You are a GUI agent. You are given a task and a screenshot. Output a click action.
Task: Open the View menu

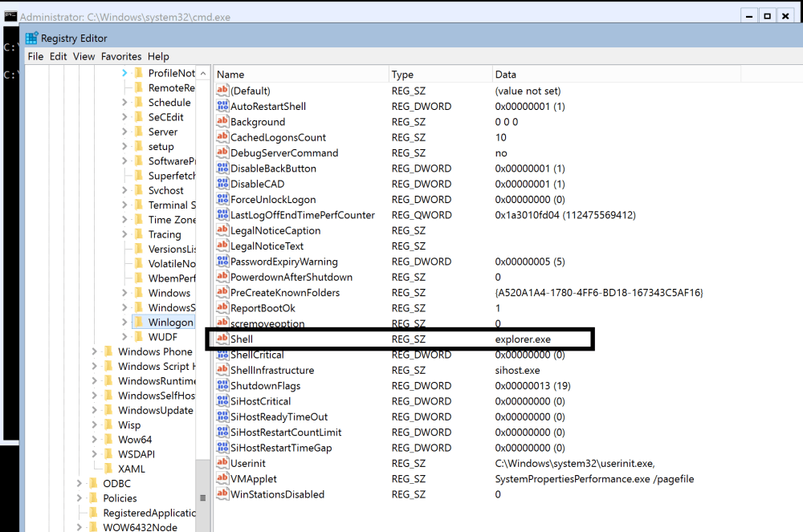tap(84, 56)
